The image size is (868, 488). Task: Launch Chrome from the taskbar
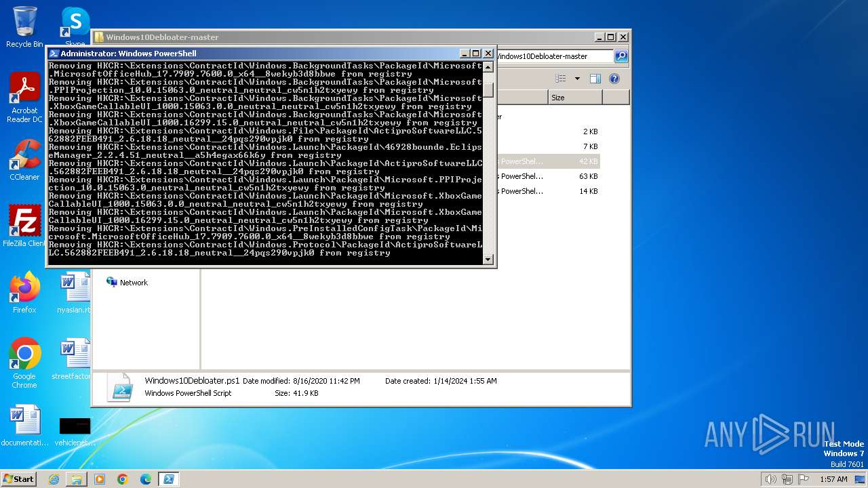point(123,479)
